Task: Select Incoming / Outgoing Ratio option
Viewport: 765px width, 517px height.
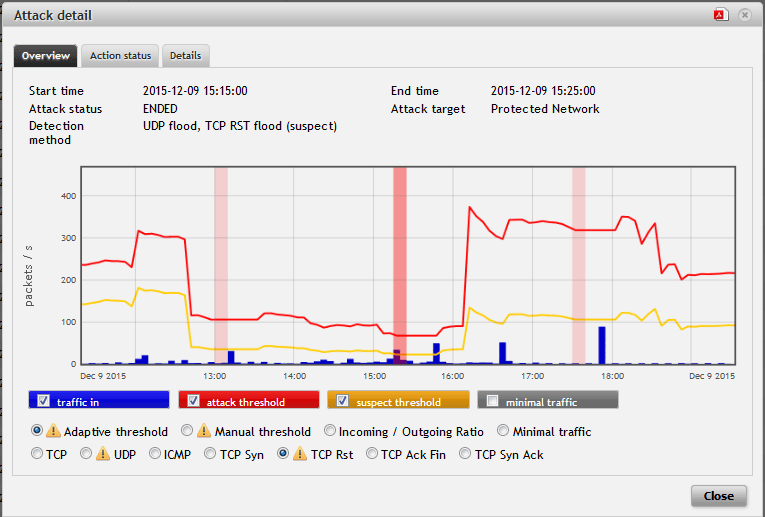Action: click(330, 431)
